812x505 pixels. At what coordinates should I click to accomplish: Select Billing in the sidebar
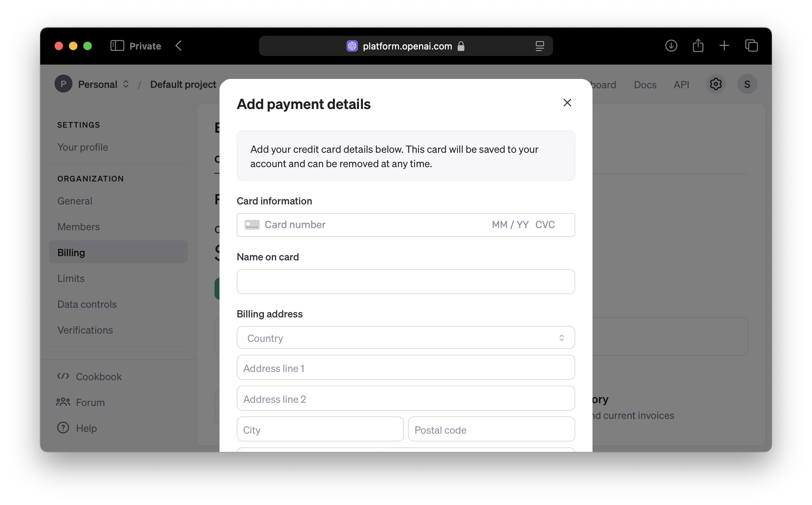tap(118, 252)
